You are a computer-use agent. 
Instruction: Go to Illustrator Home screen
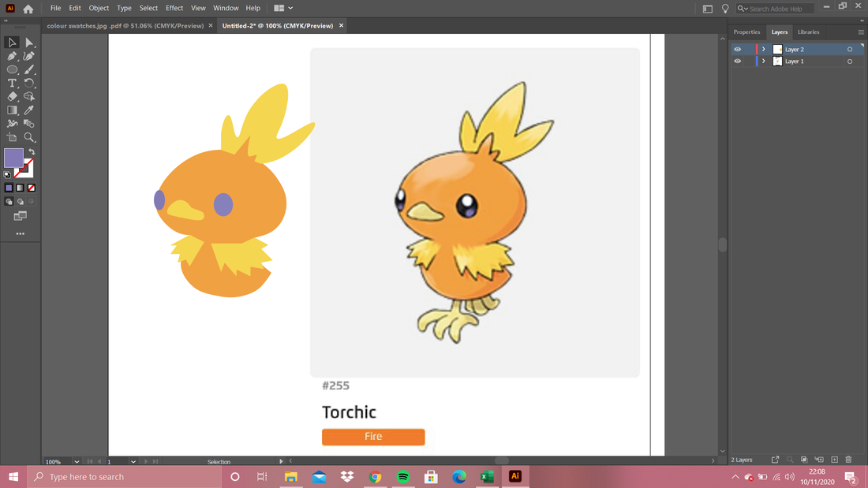(28, 9)
